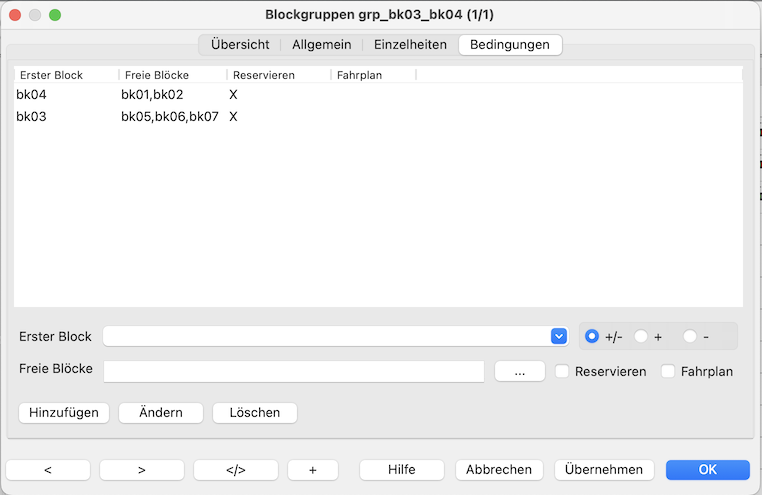
Task: Switch to the Übersicht tab
Action: [x=240, y=45]
